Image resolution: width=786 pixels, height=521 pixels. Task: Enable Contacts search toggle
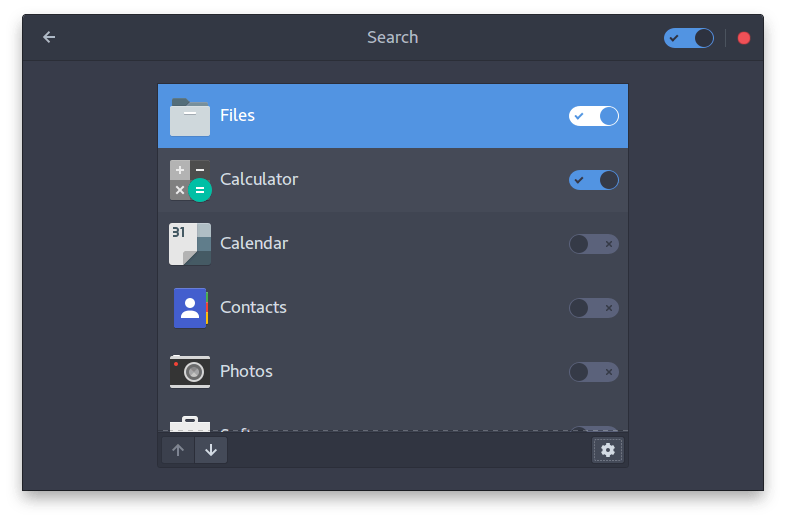coord(593,308)
